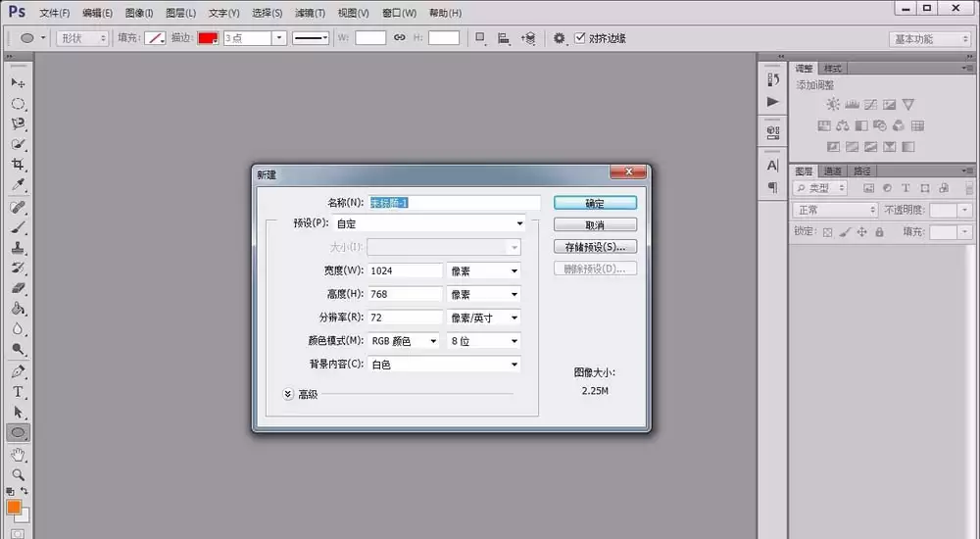
Task: Open the Character panel icon
Action: point(773,166)
